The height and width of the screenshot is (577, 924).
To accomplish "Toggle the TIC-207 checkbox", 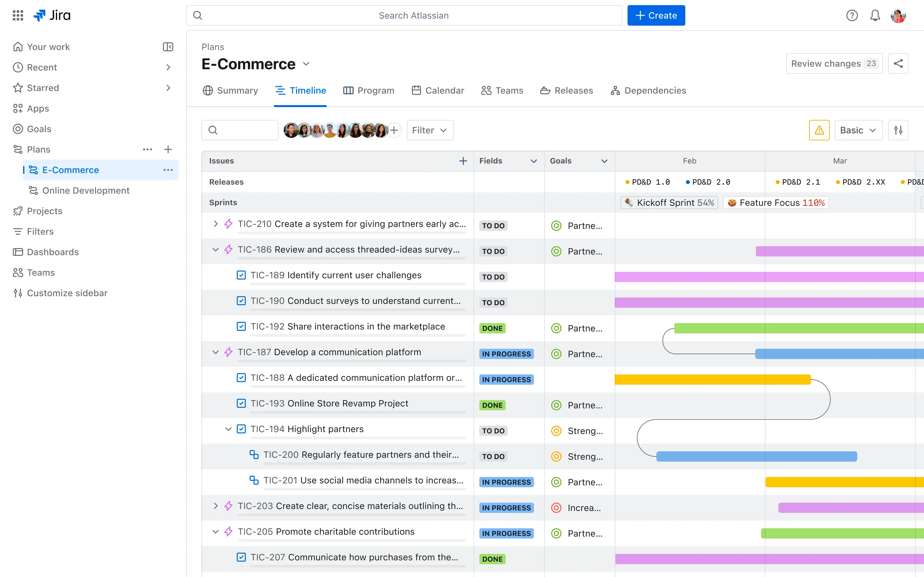I will [241, 557].
